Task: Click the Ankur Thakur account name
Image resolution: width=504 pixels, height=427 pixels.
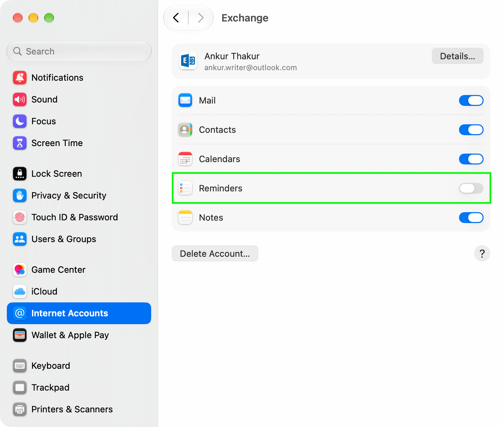Action: pos(232,56)
